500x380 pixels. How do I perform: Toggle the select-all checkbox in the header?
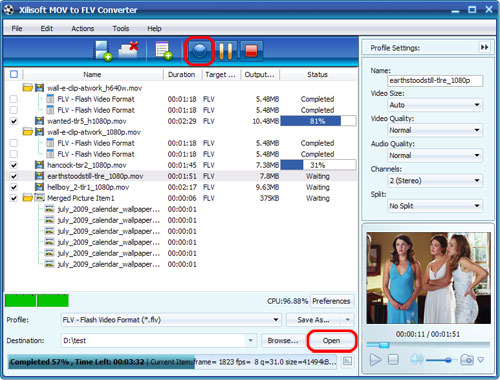14,74
